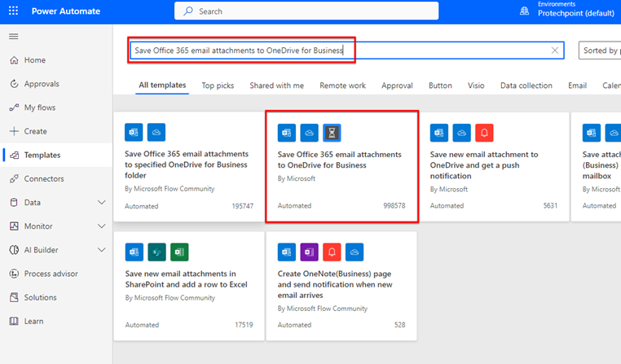
Task: Open the Remote work tab
Action: pos(342,86)
